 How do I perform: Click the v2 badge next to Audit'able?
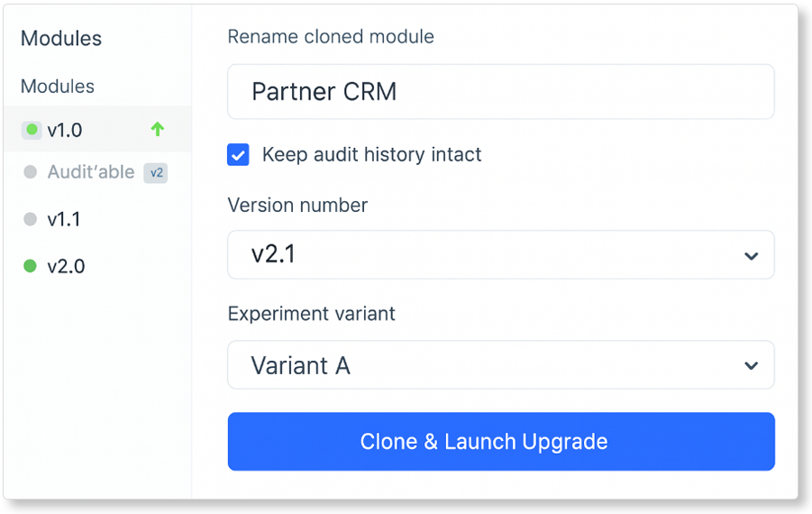pos(156,172)
